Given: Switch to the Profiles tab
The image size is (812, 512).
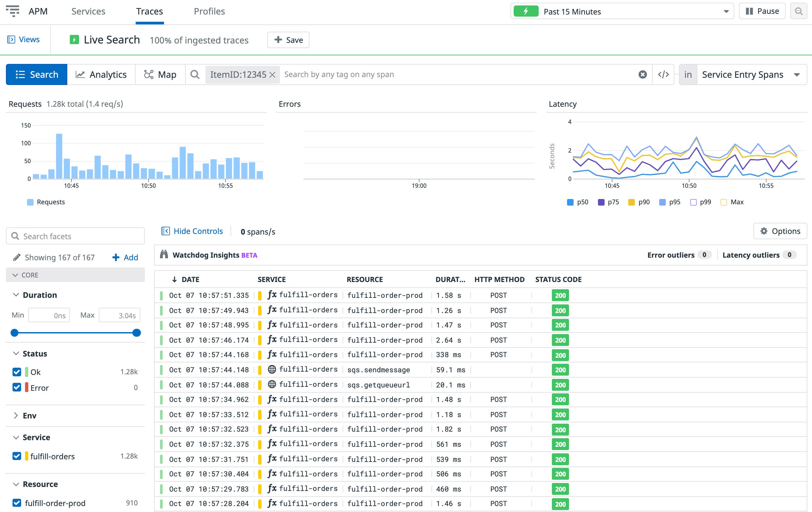Looking at the screenshot, I should tap(209, 11).
